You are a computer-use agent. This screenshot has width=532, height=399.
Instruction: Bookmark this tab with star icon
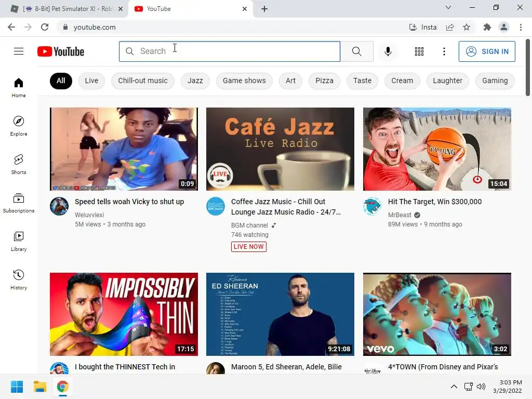click(x=467, y=27)
